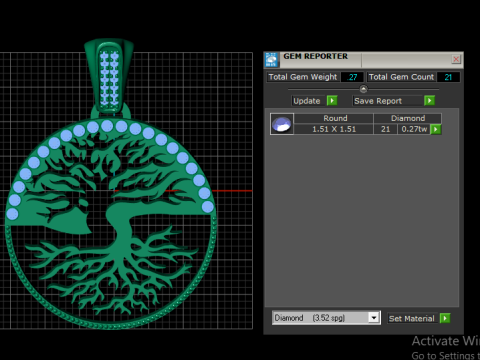Click the gem quantity cell 21
480x360 pixels.
[x=385, y=129]
